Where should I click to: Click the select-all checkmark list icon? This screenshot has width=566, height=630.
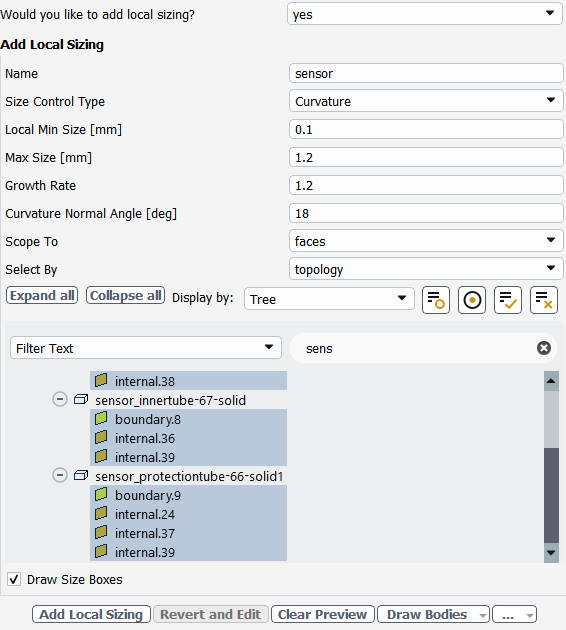click(x=508, y=300)
